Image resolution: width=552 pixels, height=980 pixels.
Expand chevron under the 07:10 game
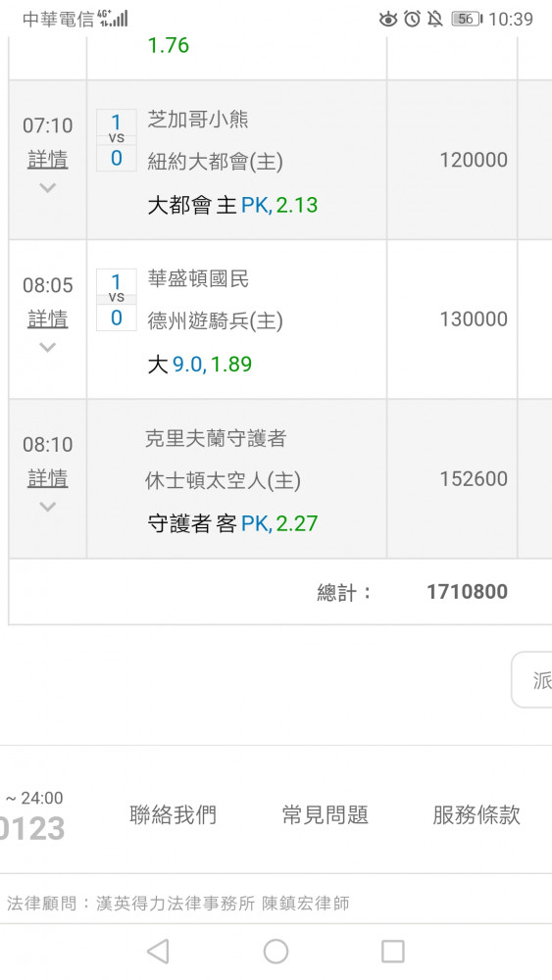pos(47,187)
